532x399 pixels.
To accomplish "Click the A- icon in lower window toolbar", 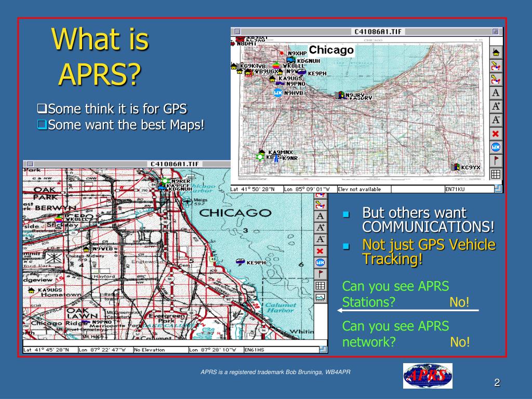I will coord(320,239).
